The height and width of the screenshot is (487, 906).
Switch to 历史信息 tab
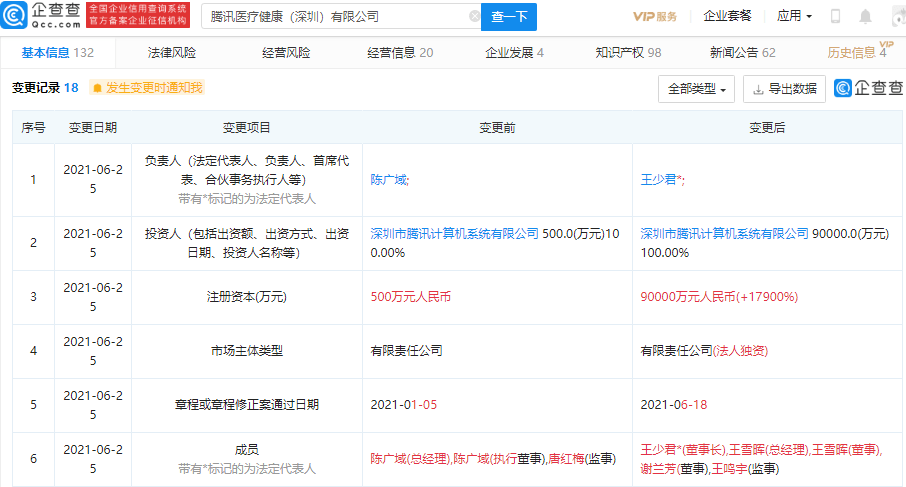pyautogui.click(x=858, y=52)
